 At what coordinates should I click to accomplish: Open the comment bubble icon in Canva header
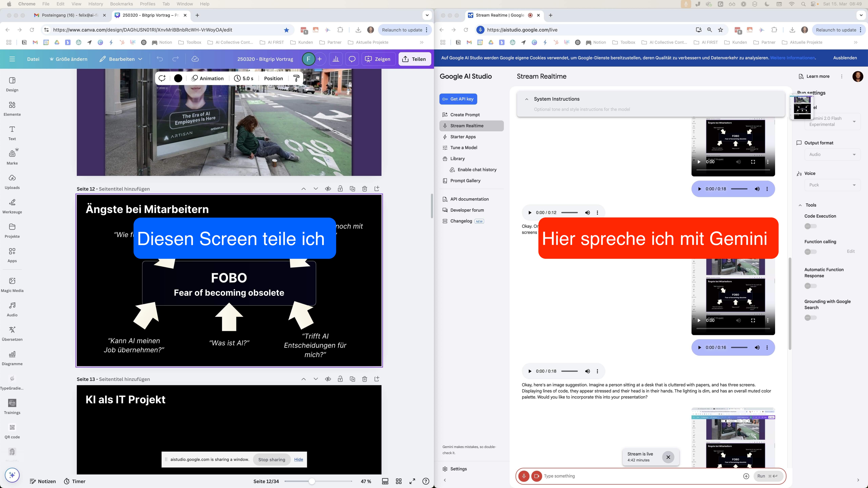click(352, 59)
